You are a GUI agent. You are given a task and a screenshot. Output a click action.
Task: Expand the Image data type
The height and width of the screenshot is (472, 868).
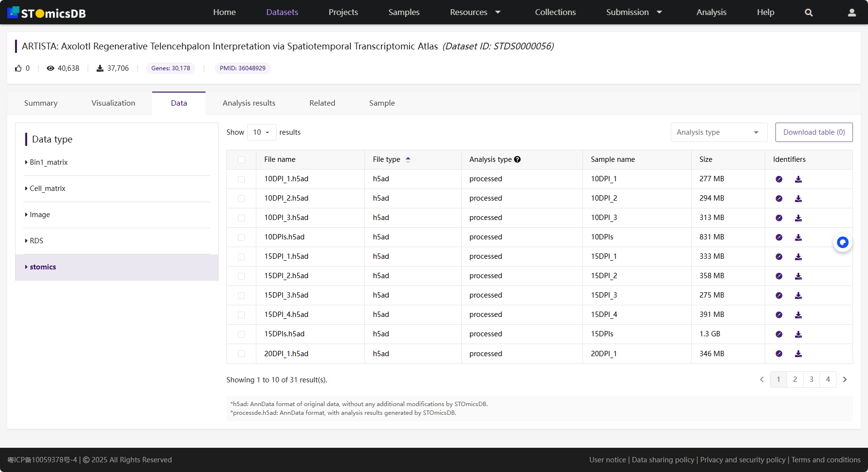(x=117, y=215)
